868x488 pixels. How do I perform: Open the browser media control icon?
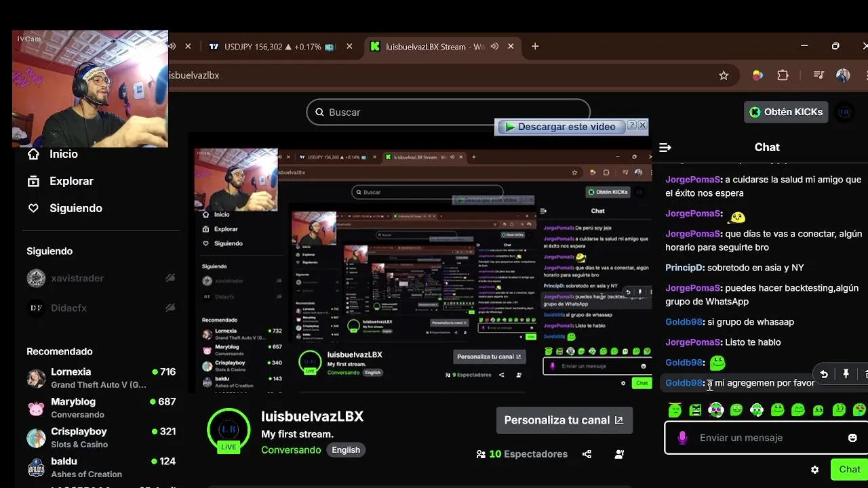coord(818,75)
